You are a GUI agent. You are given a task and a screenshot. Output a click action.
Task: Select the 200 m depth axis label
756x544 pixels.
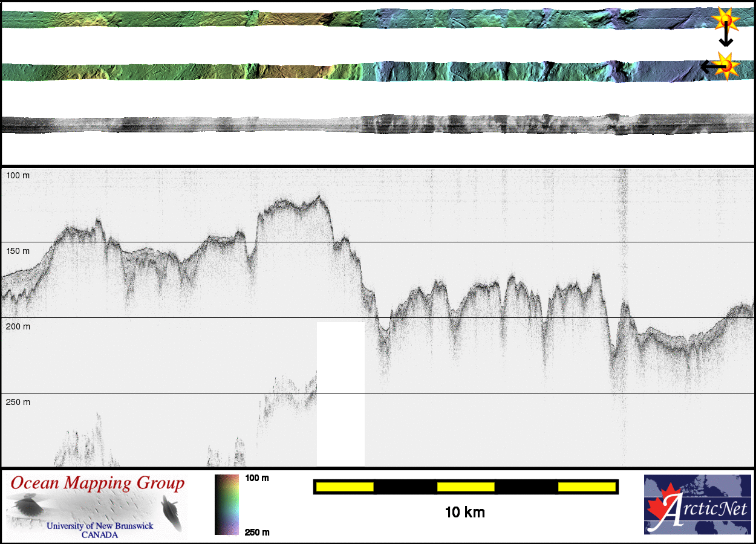(x=18, y=326)
